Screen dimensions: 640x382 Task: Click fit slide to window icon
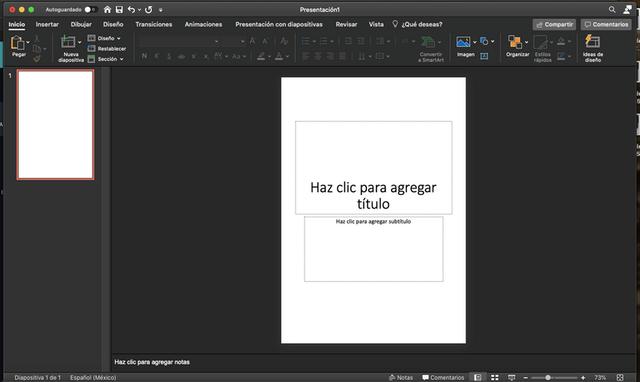point(620,378)
